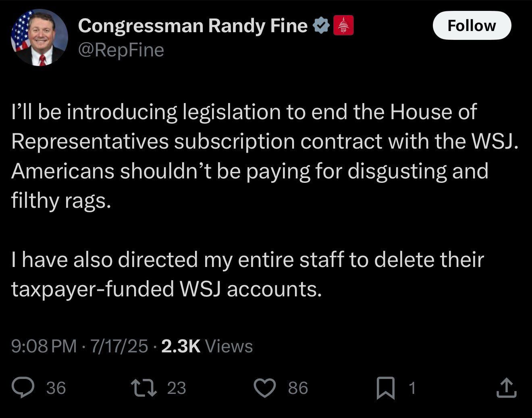The image size is (532, 418).
Task: Open the reply speech bubble icon
Action: click(23, 388)
